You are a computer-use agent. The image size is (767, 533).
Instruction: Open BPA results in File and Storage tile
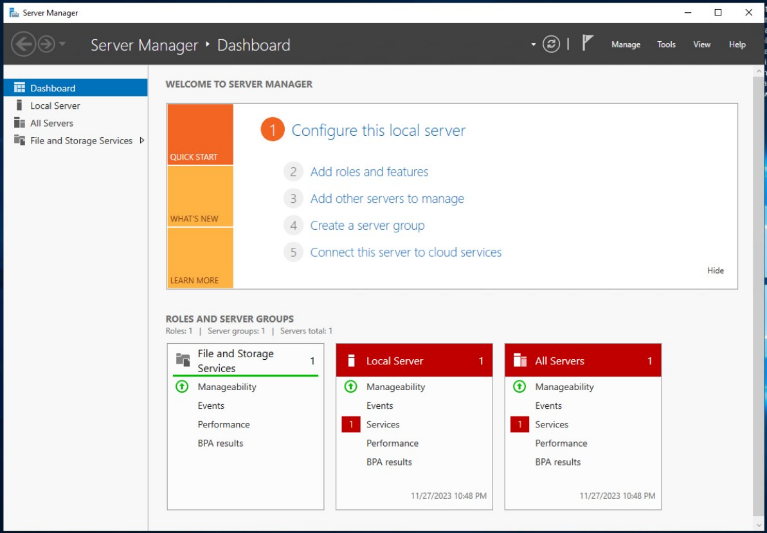[x=220, y=444]
